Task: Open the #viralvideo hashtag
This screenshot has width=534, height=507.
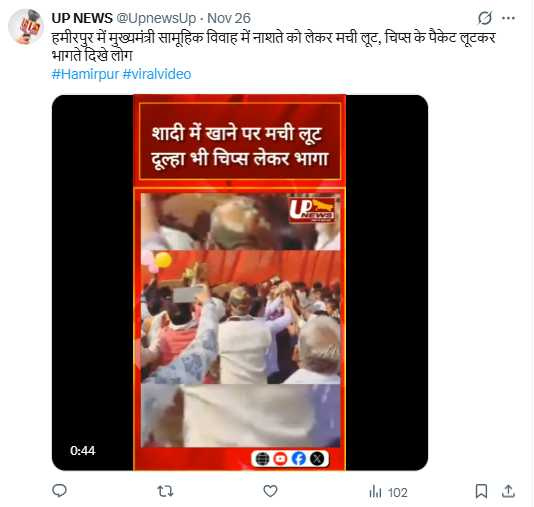Action: (x=157, y=74)
